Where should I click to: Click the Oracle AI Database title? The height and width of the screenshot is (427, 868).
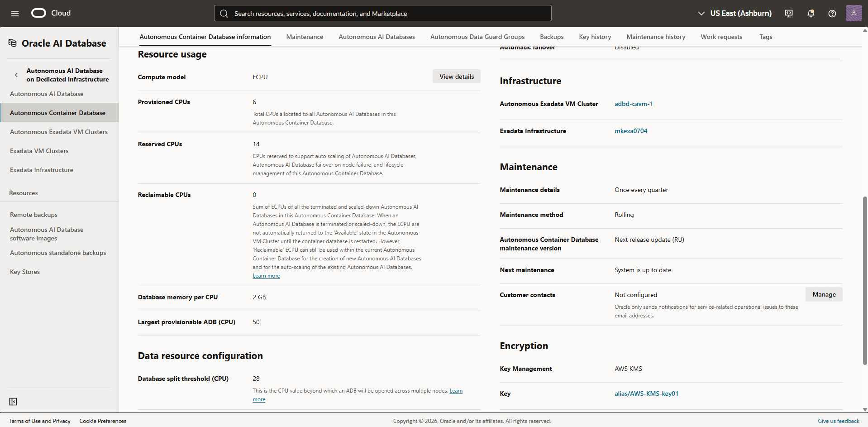click(x=64, y=43)
